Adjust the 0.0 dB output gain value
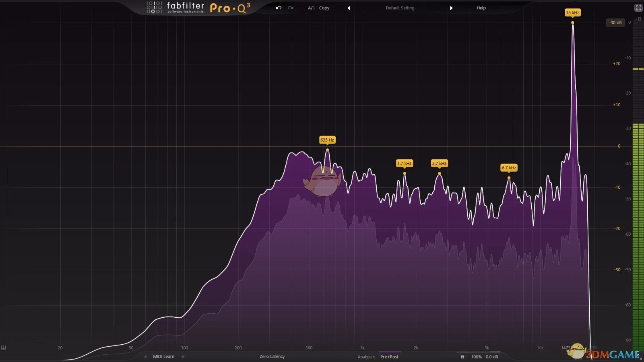644x362 pixels. pyautogui.click(x=492, y=357)
